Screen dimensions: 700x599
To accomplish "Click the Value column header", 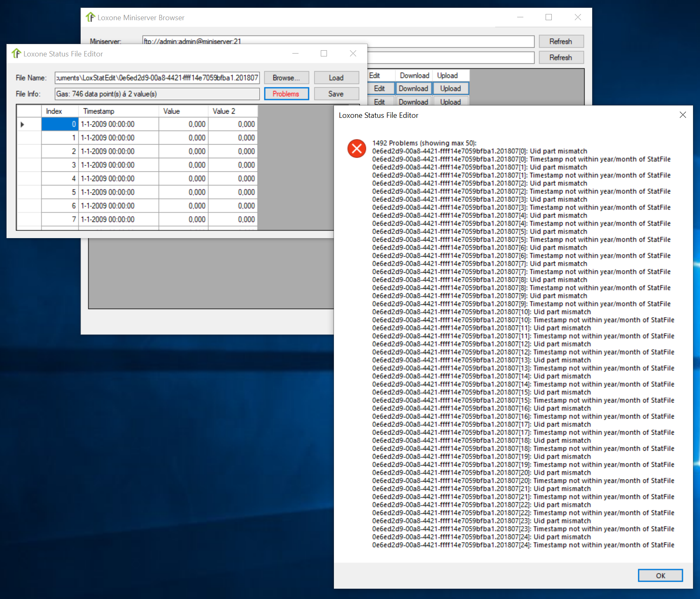I will point(184,111).
